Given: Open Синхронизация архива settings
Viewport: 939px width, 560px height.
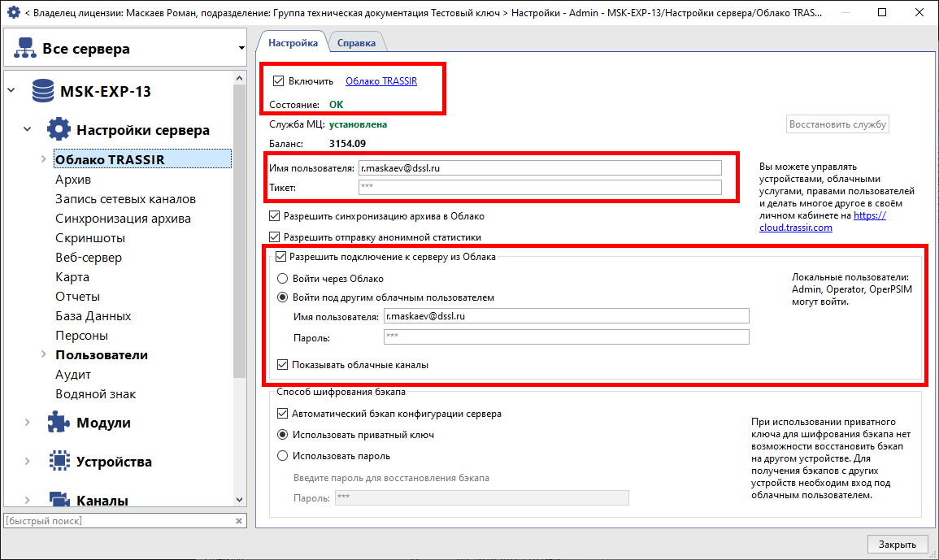Looking at the screenshot, I should pyautogui.click(x=123, y=218).
